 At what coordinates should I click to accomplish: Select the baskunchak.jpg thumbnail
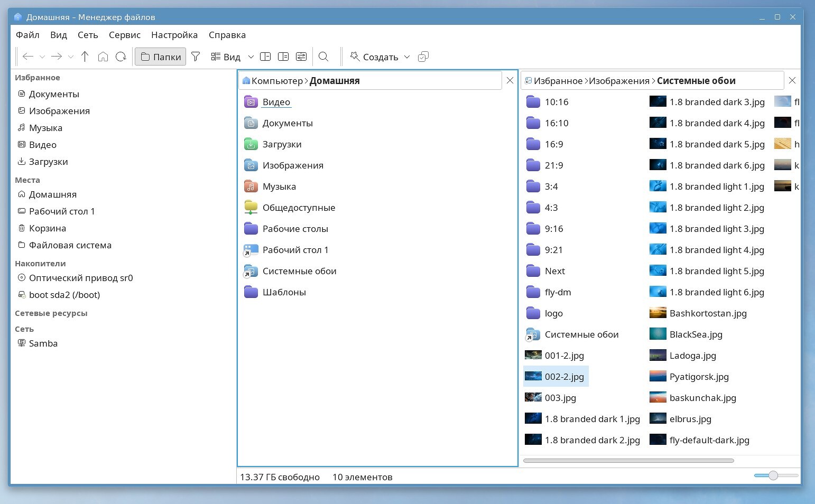point(658,397)
